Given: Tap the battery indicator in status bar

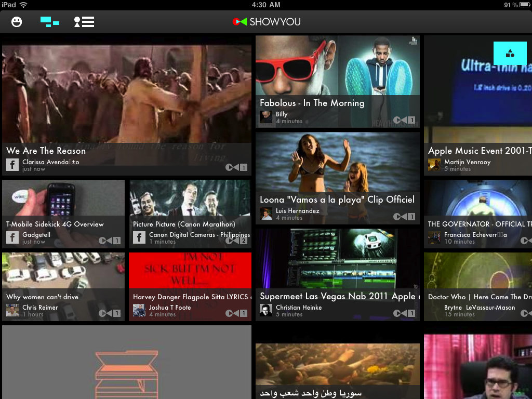Looking at the screenshot, I should pyautogui.click(x=525, y=5).
